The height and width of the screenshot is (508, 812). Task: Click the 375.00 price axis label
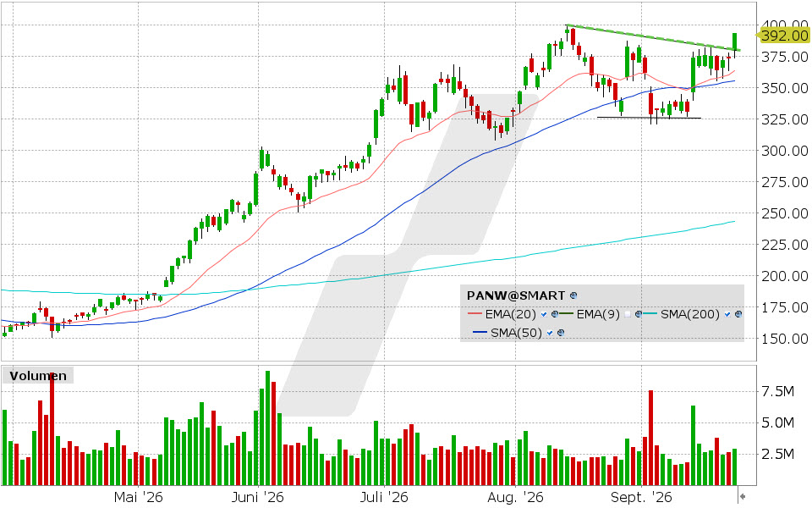(785, 57)
